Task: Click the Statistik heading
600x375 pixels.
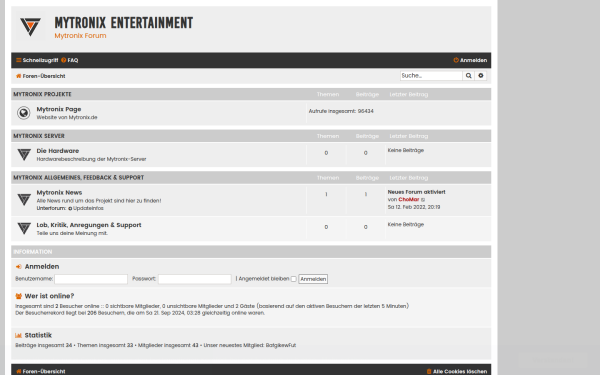Action: click(38, 335)
